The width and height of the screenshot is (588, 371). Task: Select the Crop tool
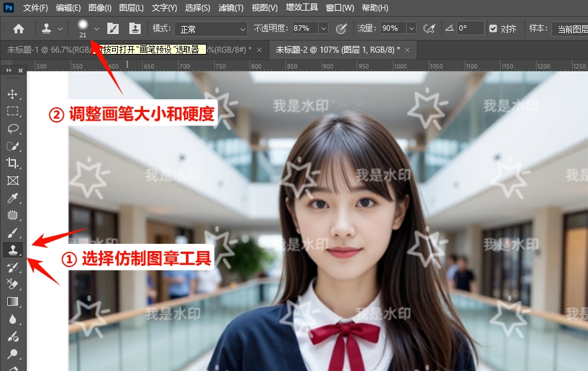tap(13, 163)
